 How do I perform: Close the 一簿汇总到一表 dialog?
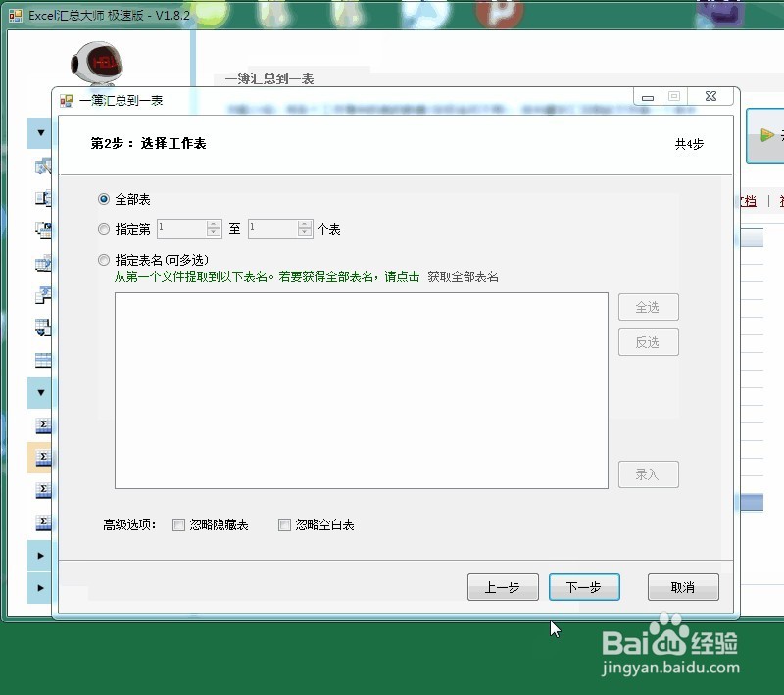710,96
